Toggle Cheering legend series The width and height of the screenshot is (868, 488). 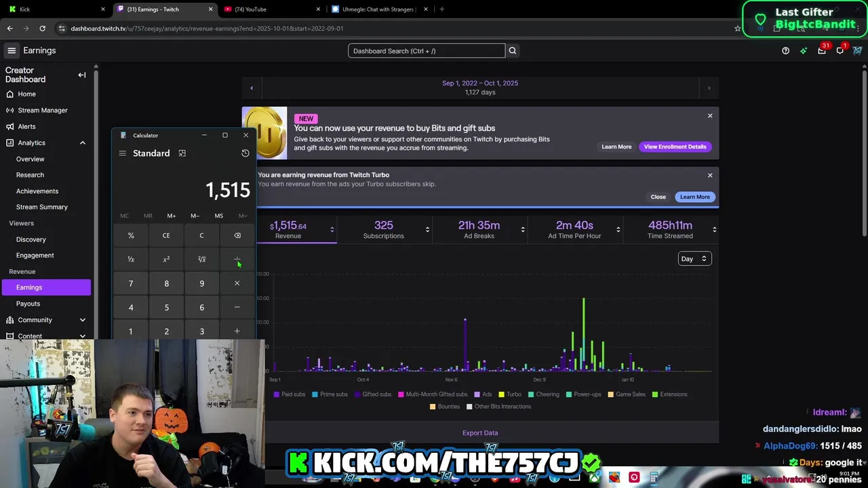pyautogui.click(x=544, y=394)
